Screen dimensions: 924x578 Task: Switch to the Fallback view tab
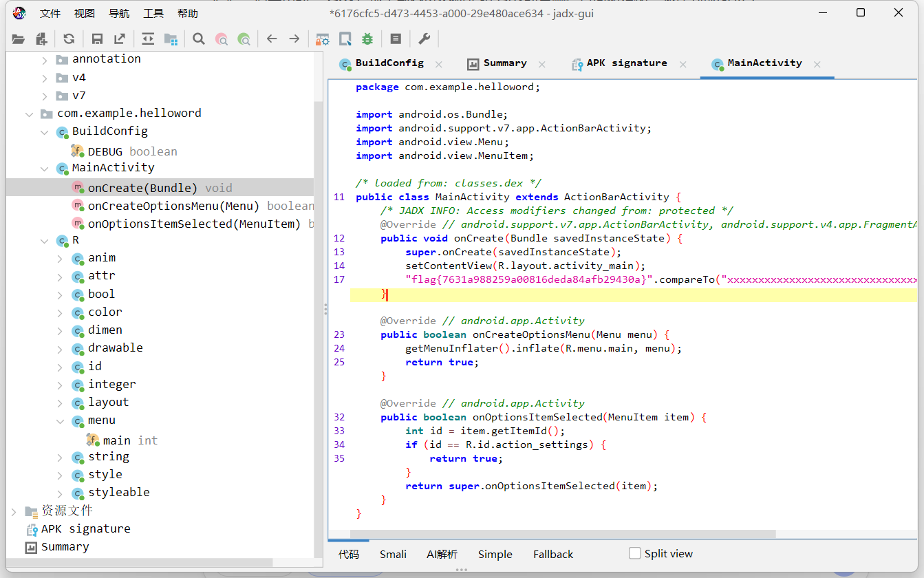(x=553, y=554)
